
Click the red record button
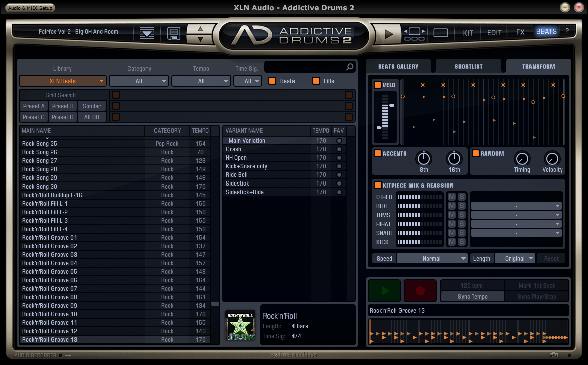point(420,291)
